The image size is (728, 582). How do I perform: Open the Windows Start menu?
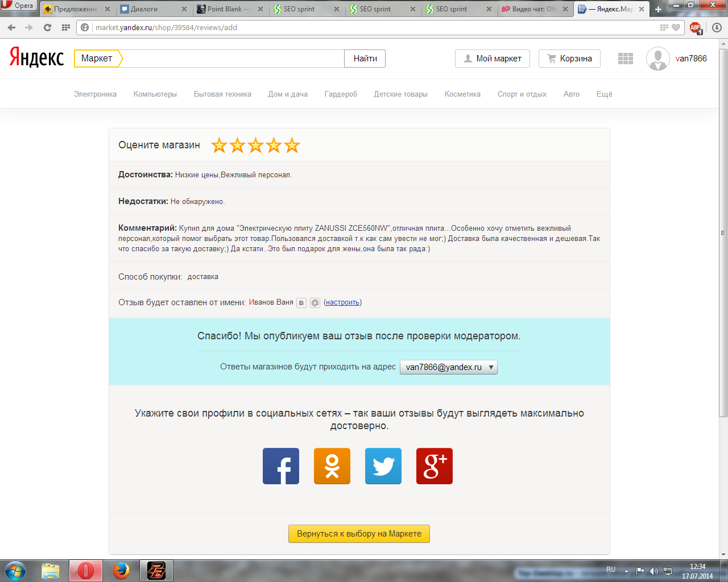coord(15,571)
